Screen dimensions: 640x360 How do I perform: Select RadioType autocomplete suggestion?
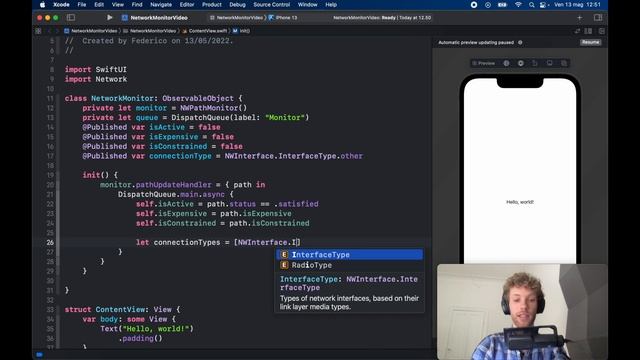(350, 265)
